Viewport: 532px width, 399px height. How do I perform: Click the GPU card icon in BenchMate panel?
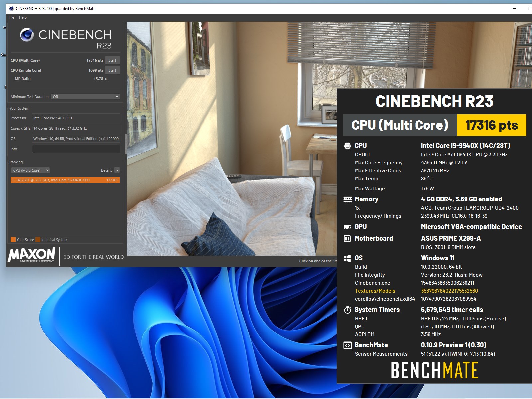[x=347, y=227]
